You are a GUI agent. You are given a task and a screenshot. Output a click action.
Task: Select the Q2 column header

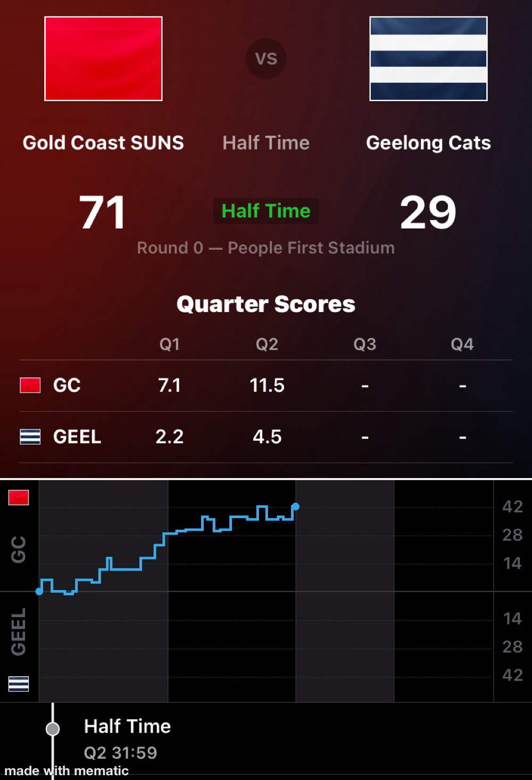click(x=267, y=344)
